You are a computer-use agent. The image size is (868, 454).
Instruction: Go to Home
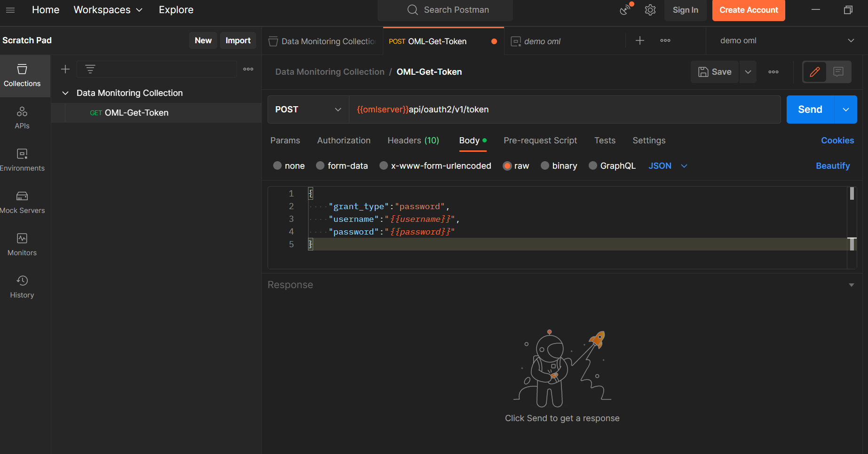click(x=46, y=10)
